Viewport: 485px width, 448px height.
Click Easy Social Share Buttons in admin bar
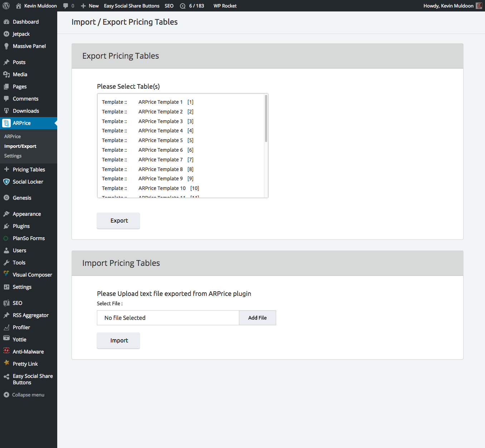132,6
